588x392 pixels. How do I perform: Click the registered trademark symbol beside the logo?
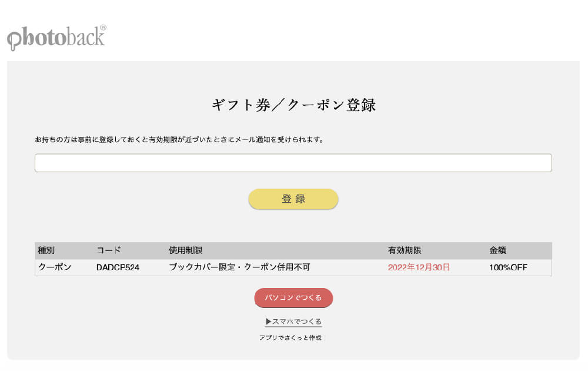pyautogui.click(x=103, y=28)
